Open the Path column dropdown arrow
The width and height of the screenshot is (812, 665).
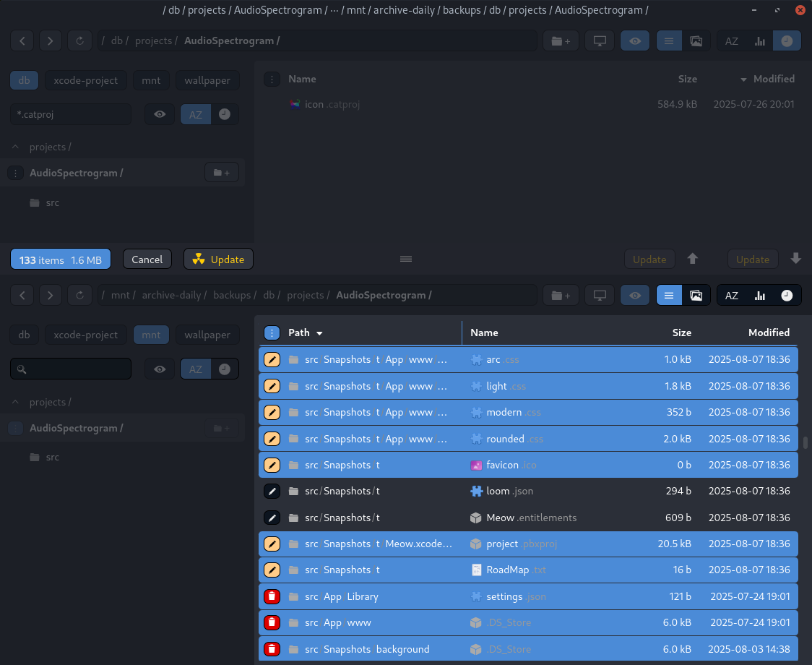[319, 333]
